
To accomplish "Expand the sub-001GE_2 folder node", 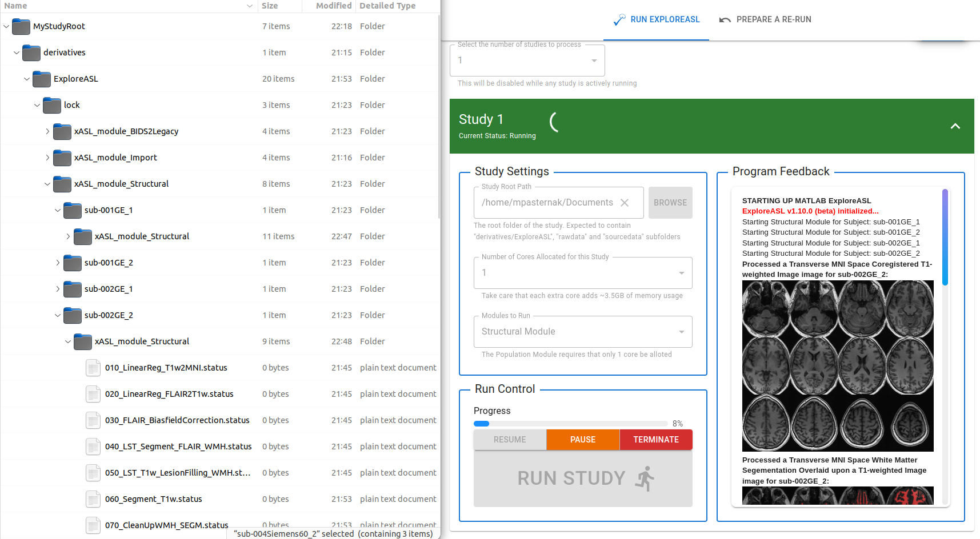I will tap(58, 263).
